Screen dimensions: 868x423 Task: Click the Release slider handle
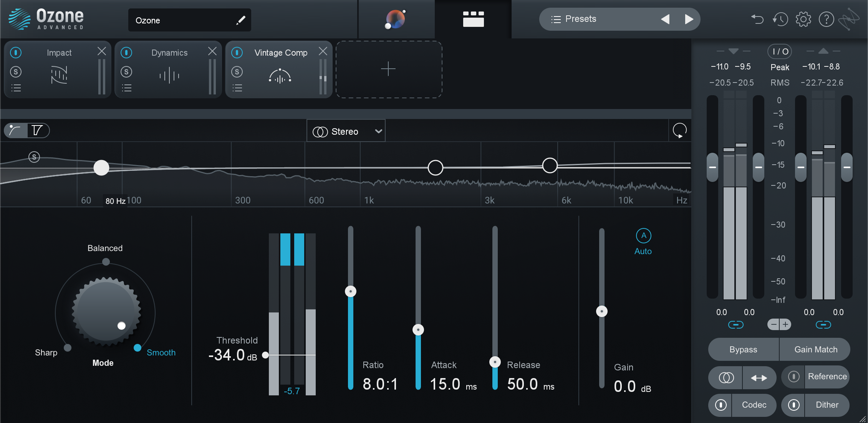click(495, 362)
